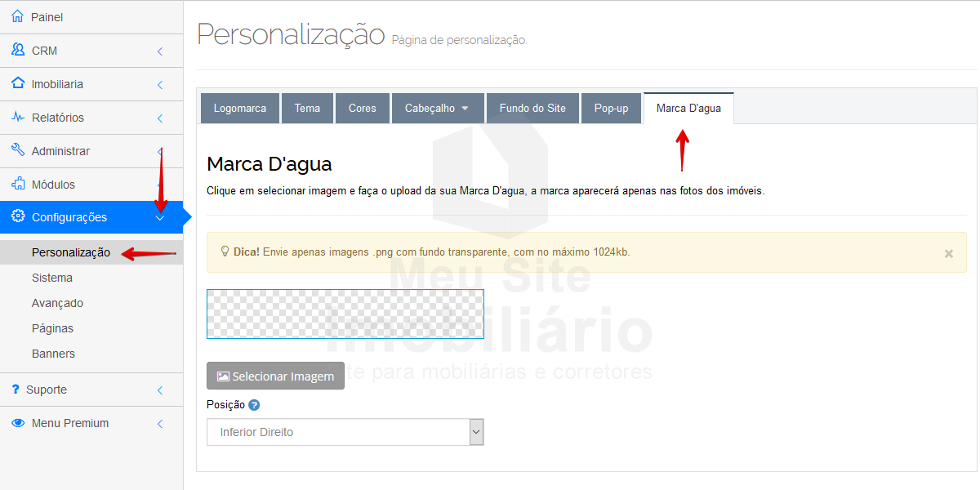Switch to the Logomarca tab
The image size is (980, 490).
[x=239, y=109]
